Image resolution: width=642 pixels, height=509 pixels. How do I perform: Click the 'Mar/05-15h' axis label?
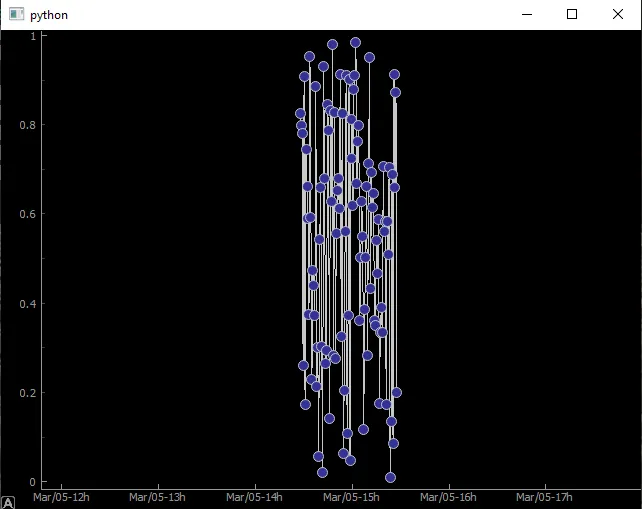click(351, 497)
